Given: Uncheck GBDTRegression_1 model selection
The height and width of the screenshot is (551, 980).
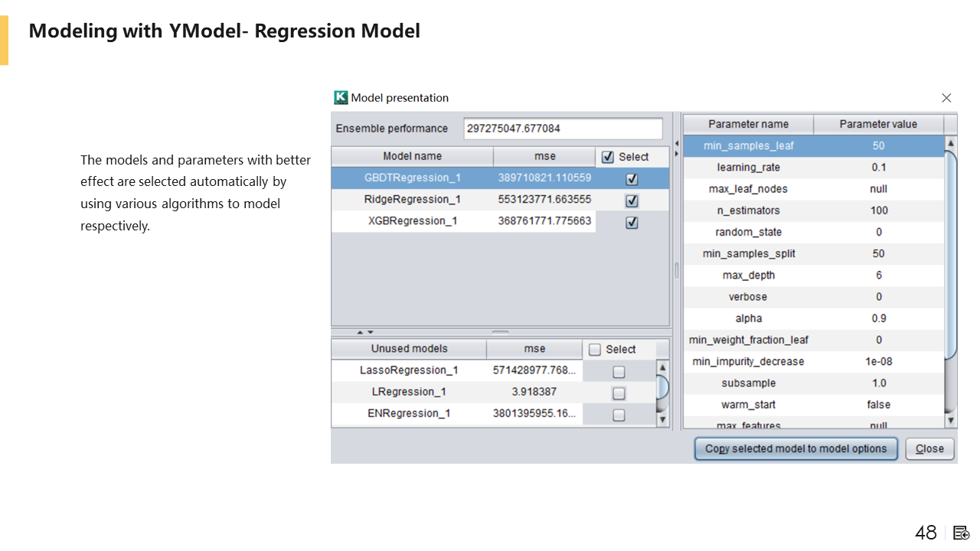Looking at the screenshot, I should (x=632, y=179).
